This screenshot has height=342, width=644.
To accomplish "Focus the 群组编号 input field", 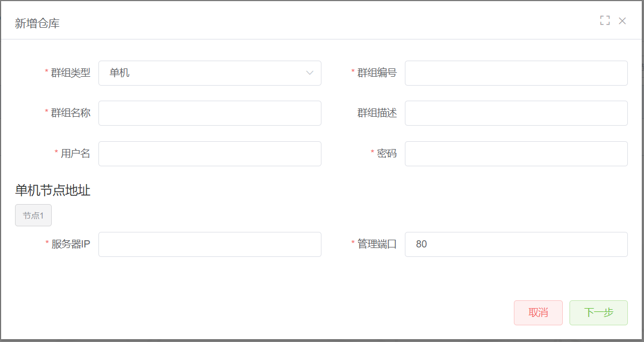I will pyautogui.click(x=516, y=73).
